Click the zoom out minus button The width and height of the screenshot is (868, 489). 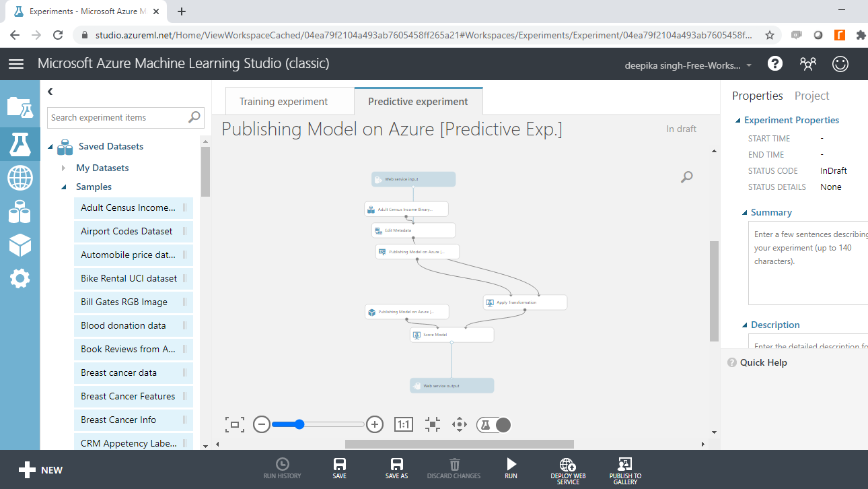262,424
